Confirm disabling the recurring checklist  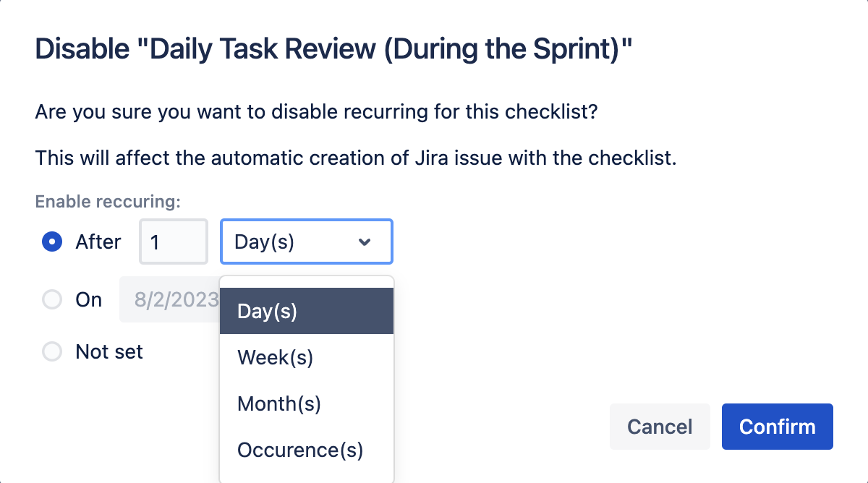tap(777, 427)
